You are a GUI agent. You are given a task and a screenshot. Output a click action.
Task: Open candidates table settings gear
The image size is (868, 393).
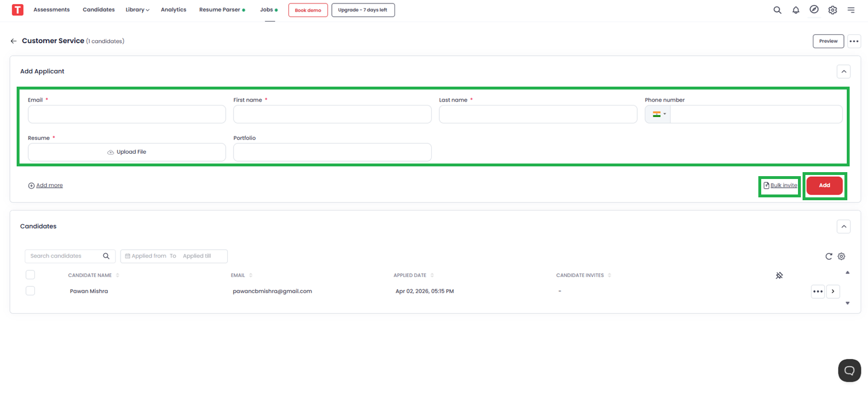842,256
